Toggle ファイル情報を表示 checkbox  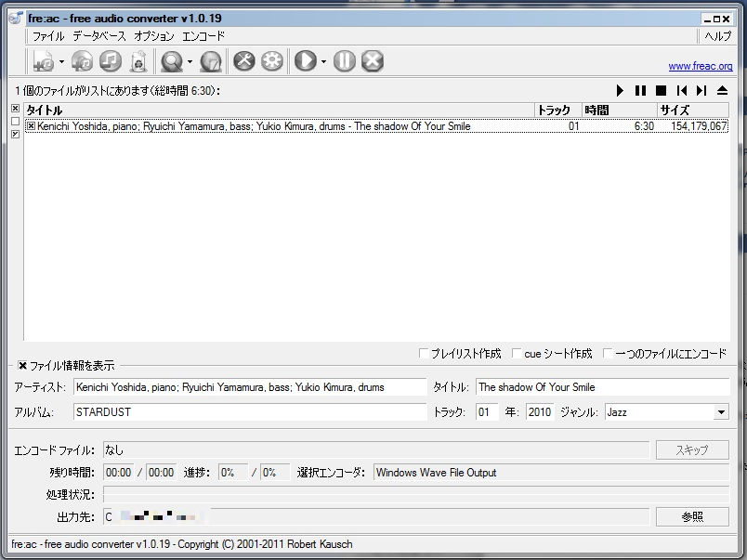coord(22,366)
